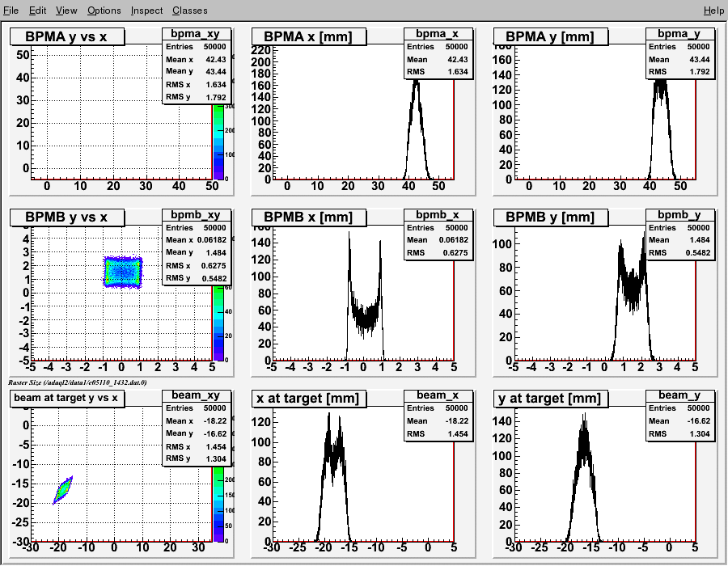Screen dimensions: 728x566
Task: Open the File menu
Action: (11, 11)
